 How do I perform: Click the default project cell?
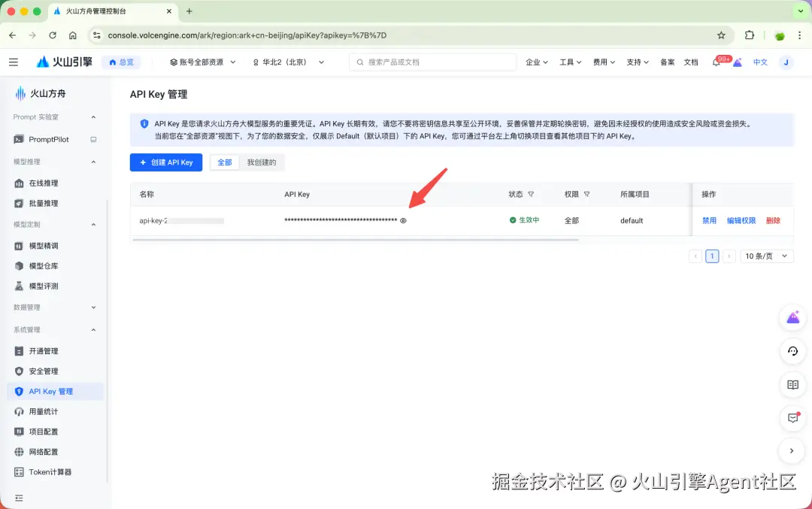[x=632, y=220]
